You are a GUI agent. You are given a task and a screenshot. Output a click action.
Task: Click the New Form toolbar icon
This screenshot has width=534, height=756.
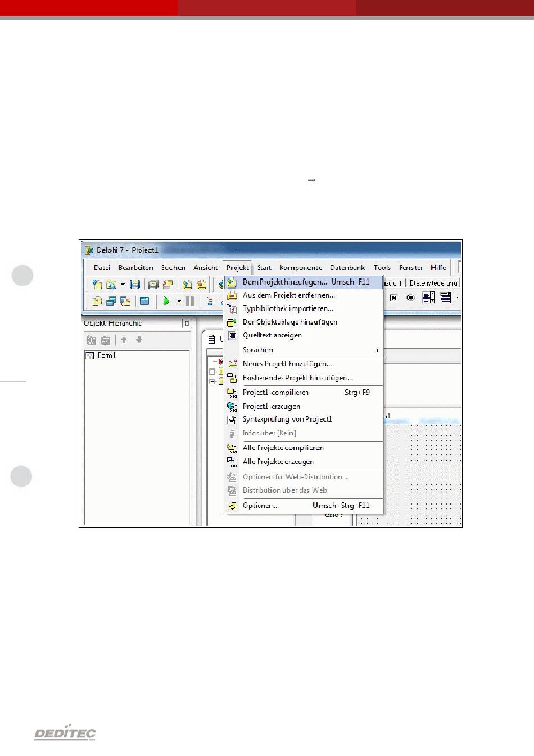[x=144, y=301]
